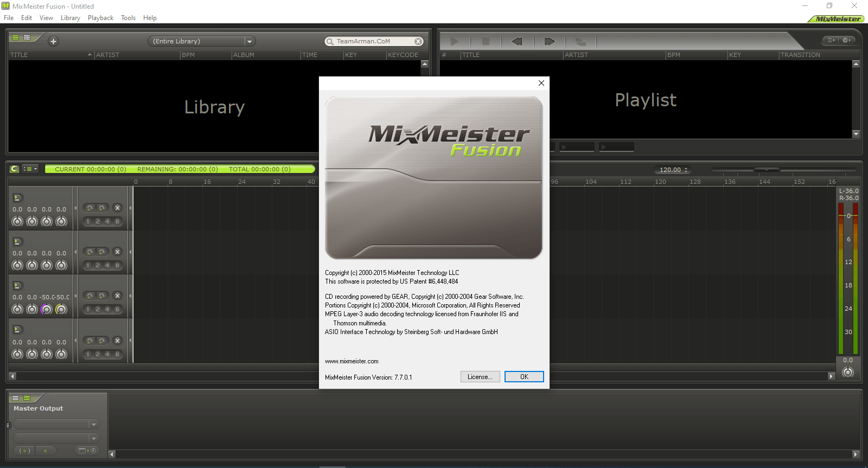Sort library by BPM column
Viewport: 868px width, 468px height.
[x=206, y=55]
